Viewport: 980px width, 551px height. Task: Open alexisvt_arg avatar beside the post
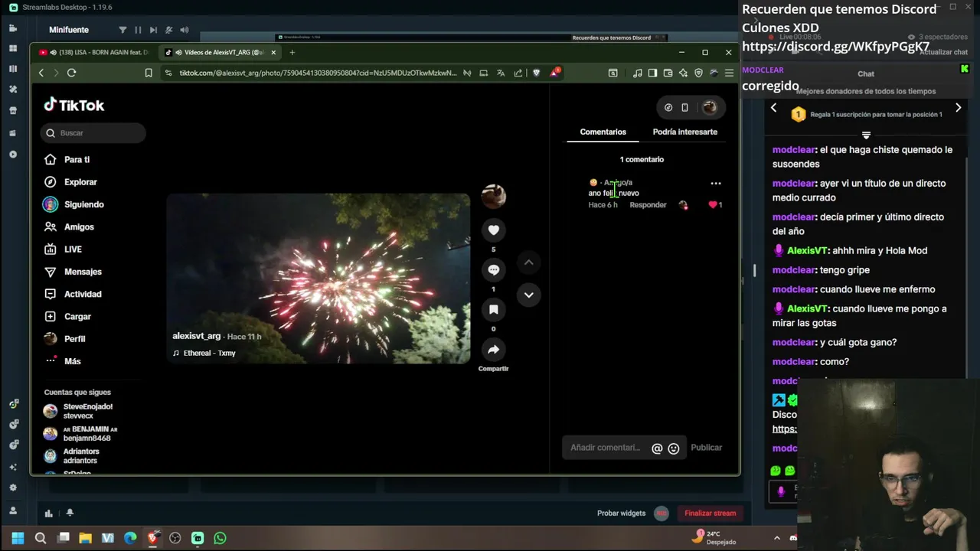(494, 196)
